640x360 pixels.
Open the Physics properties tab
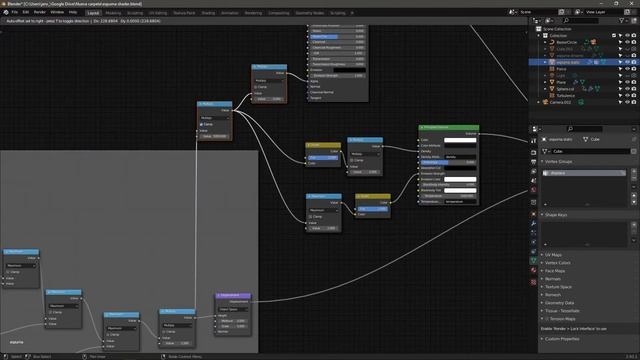(533, 242)
